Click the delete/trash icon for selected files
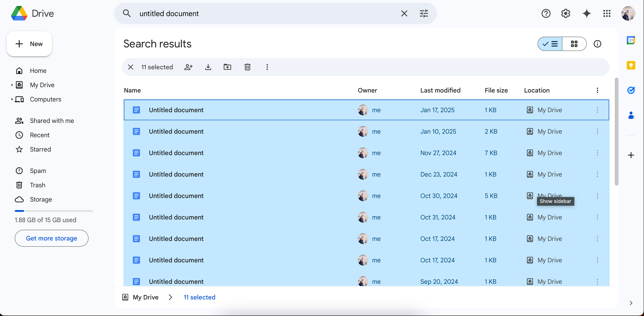644x316 pixels. (247, 67)
